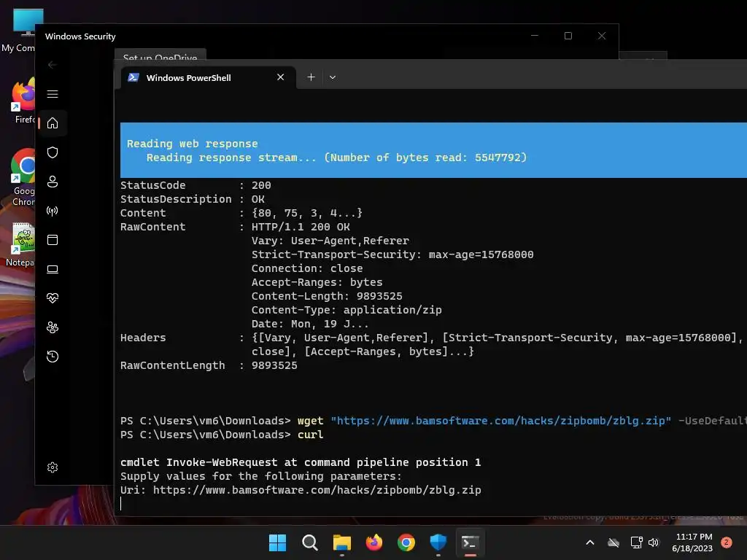Open File Explorer from taskbar

pyautogui.click(x=341, y=542)
